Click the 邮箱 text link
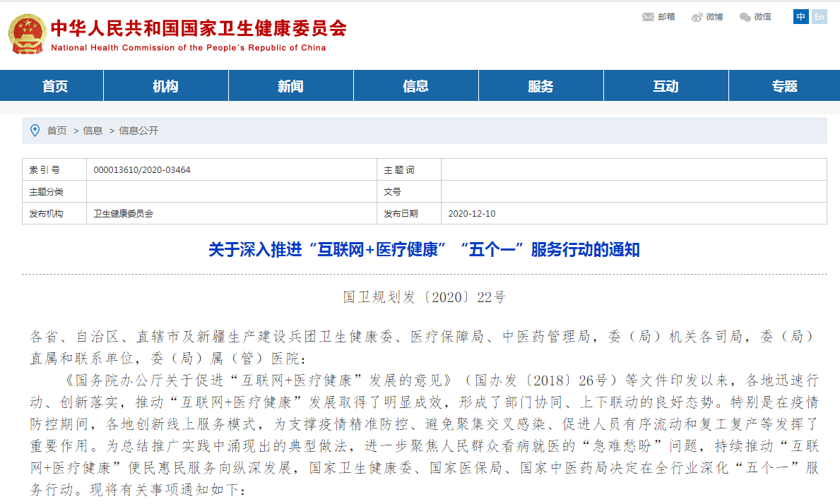The image size is (840, 504). [666, 17]
